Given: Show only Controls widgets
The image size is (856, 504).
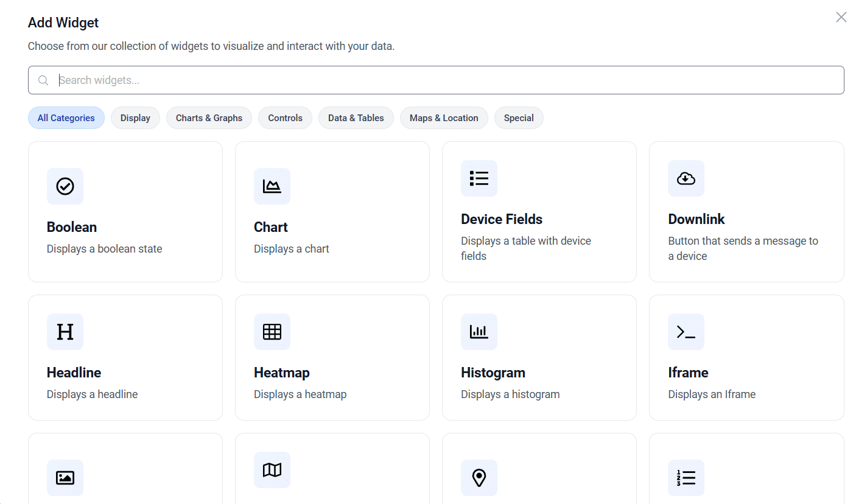Looking at the screenshot, I should tap(285, 118).
